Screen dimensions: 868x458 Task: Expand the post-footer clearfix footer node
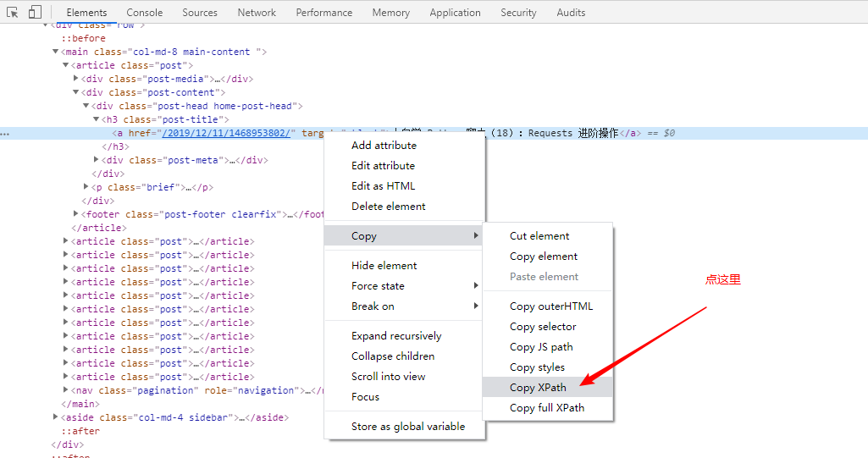click(x=76, y=214)
